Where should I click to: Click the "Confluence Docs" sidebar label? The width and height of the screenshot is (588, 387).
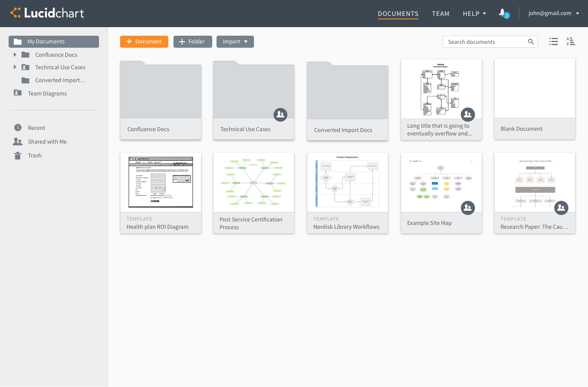[x=56, y=55]
